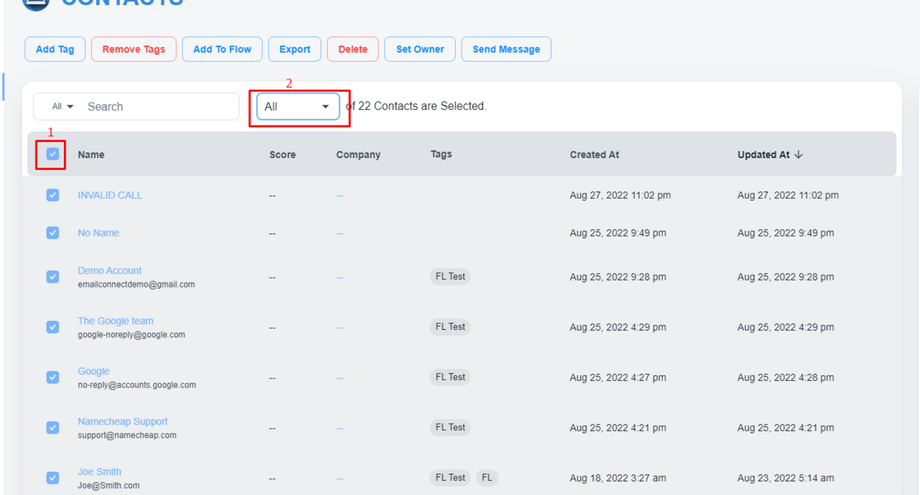Click the Add Tag button

click(x=54, y=49)
